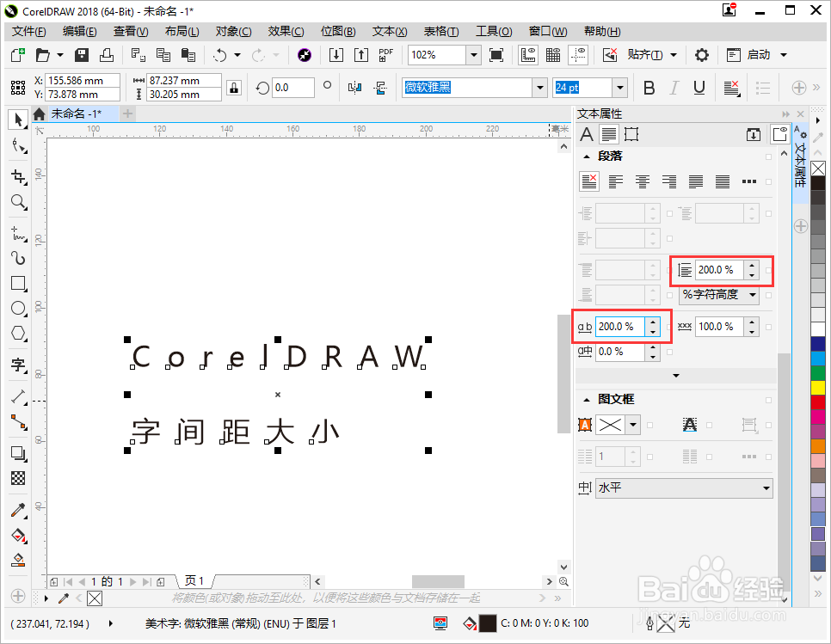
Task: Toggle the lock ratio padlock
Action: click(x=234, y=88)
